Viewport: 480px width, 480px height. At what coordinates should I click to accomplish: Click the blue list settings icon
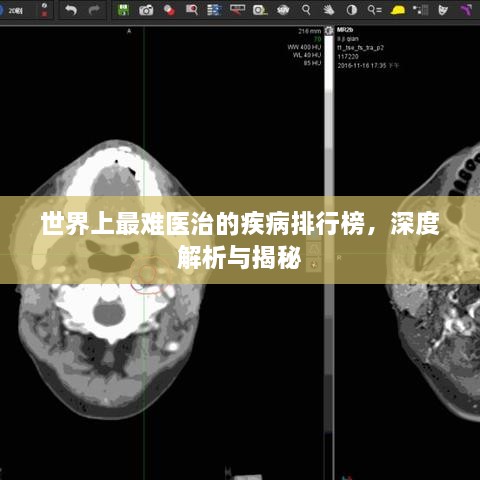[214, 10]
